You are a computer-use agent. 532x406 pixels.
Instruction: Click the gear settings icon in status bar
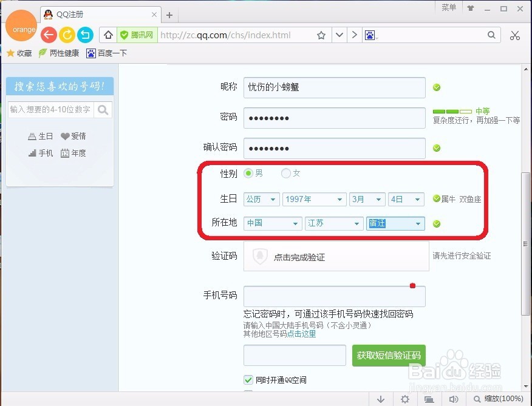point(405,399)
